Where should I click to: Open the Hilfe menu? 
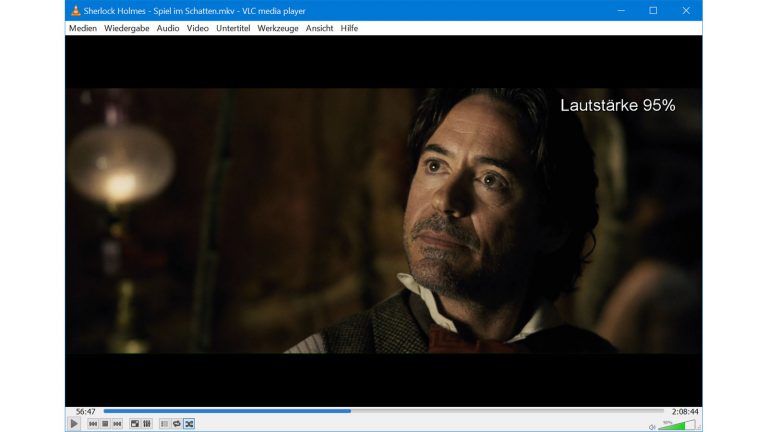(x=349, y=28)
